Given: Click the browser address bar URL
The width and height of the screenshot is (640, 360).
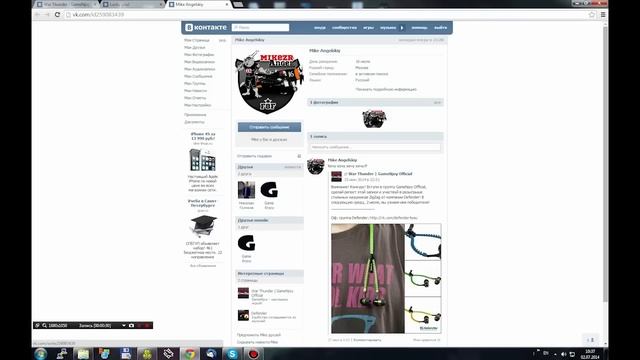Looking at the screenshot, I should tap(98, 15).
